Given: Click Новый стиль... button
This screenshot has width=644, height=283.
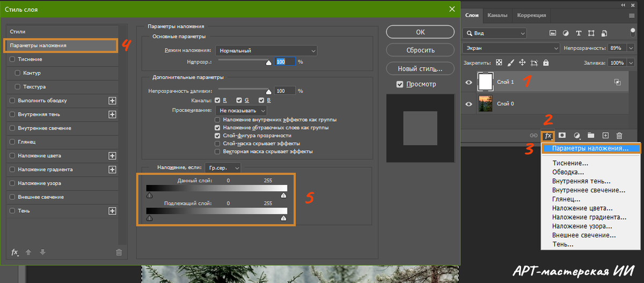Looking at the screenshot, I should coord(420,69).
